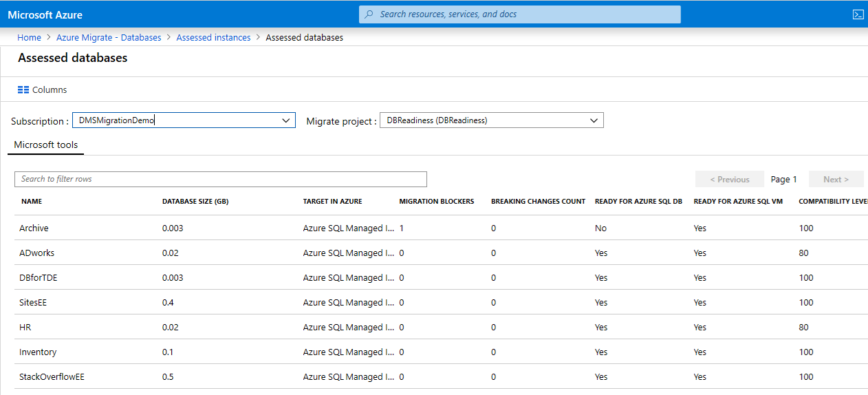Select the Archive database row
868x395 pixels.
point(34,228)
